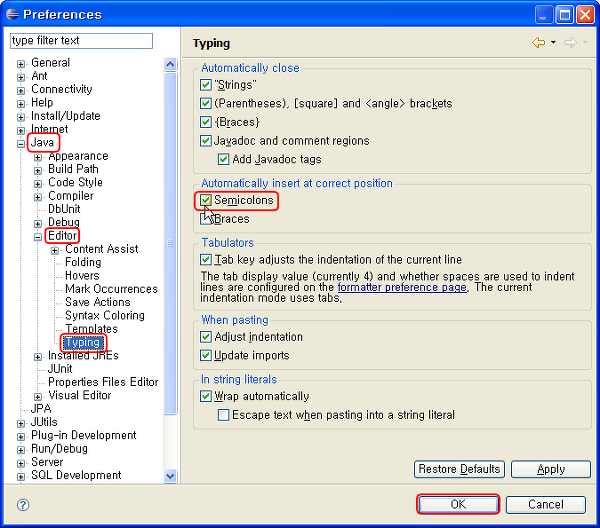Image resolution: width=600 pixels, height=528 pixels.
Task: Select the JPA tree item
Action: click(41, 408)
